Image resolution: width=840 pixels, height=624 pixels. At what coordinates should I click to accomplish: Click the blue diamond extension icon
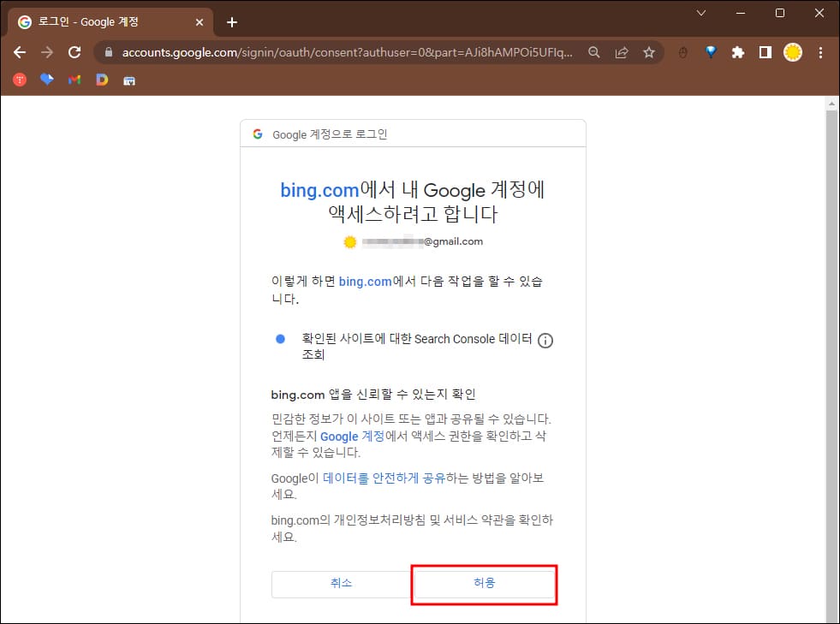711,52
